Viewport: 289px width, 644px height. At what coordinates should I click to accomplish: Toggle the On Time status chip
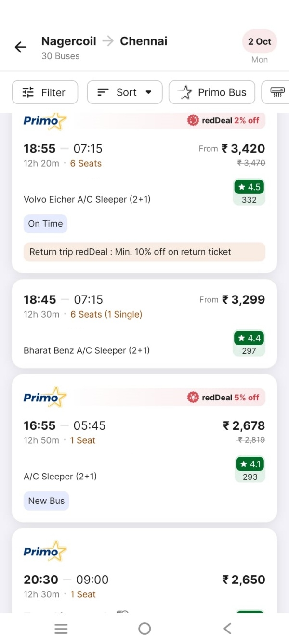pyautogui.click(x=45, y=223)
